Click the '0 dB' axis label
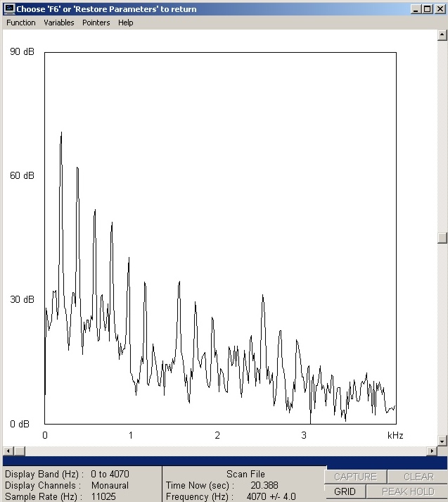This screenshot has height=502, width=448. tap(20, 424)
